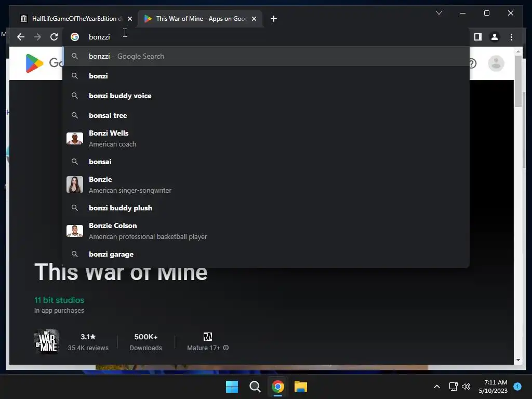Reload the current page
The height and width of the screenshot is (399, 532).
click(54, 37)
